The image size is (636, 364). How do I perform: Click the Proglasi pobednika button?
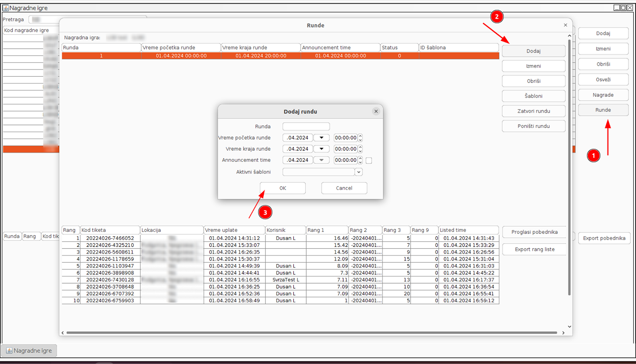coord(534,232)
